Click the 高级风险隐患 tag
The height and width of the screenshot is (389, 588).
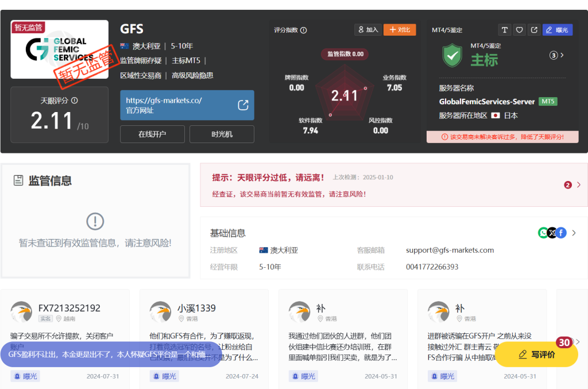pos(192,76)
